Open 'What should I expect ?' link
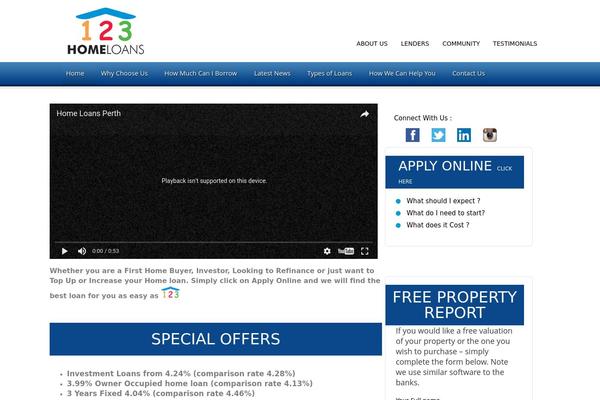600x400 pixels. pyautogui.click(x=443, y=201)
